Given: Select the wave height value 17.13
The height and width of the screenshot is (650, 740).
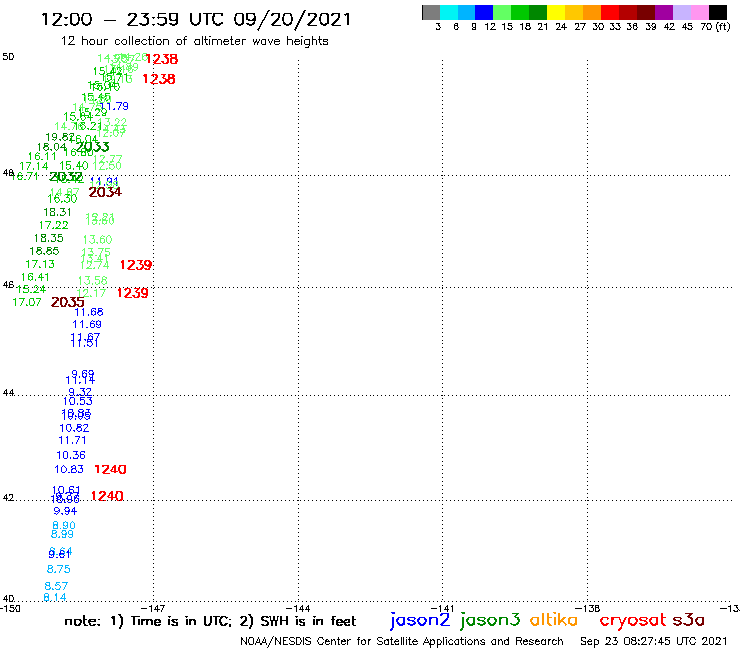Looking at the screenshot, I should coord(40,264).
